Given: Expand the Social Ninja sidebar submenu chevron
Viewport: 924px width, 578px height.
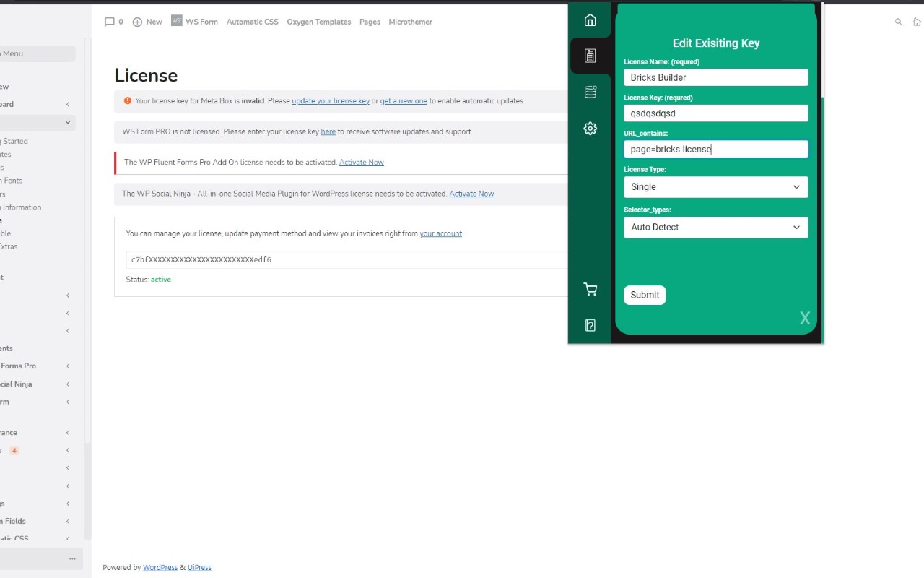Looking at the screenshot, I should click(x=68, y=384).
